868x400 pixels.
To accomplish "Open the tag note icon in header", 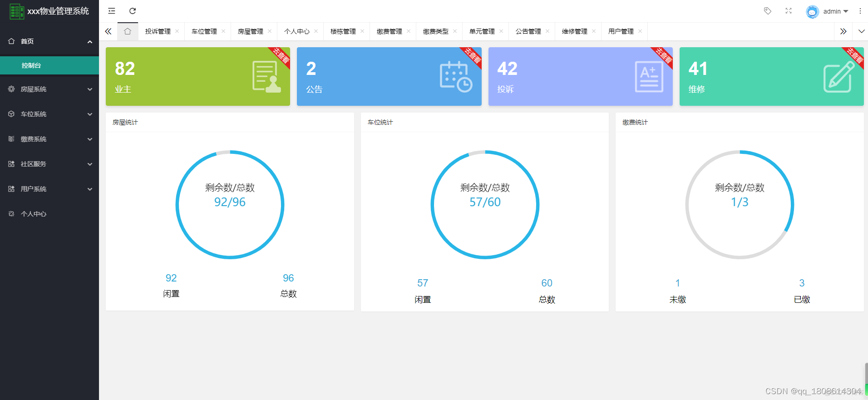I will coord(768,11).
